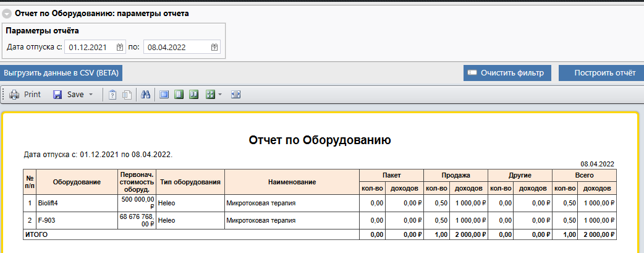Open calendar for the end date field

pyautogui.click(x=214, y=47)
